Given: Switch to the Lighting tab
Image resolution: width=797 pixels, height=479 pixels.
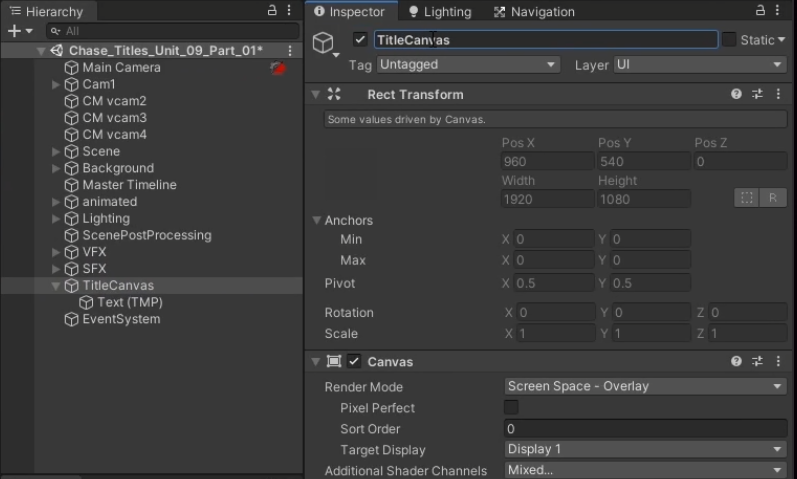Looking at the screenshot, I should point(440,12).
